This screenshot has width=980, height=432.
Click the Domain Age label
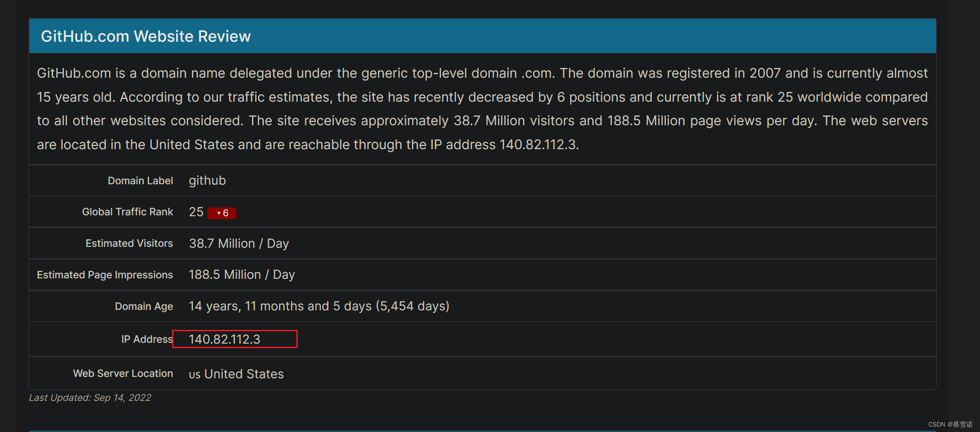tap(144, 306)
